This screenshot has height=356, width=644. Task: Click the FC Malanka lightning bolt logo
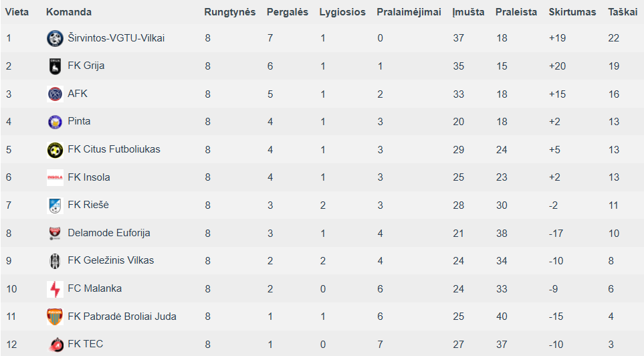pyautogui.click(x=55, y=289)
